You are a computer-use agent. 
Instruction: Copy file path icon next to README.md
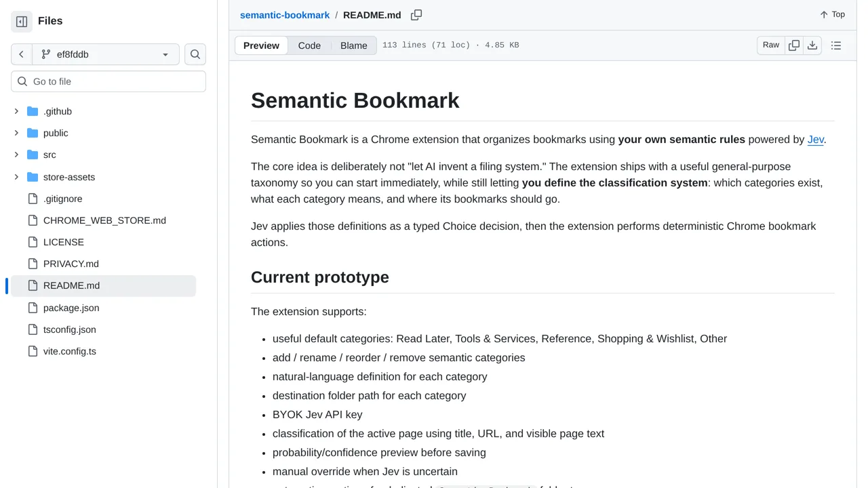point(416,15)
